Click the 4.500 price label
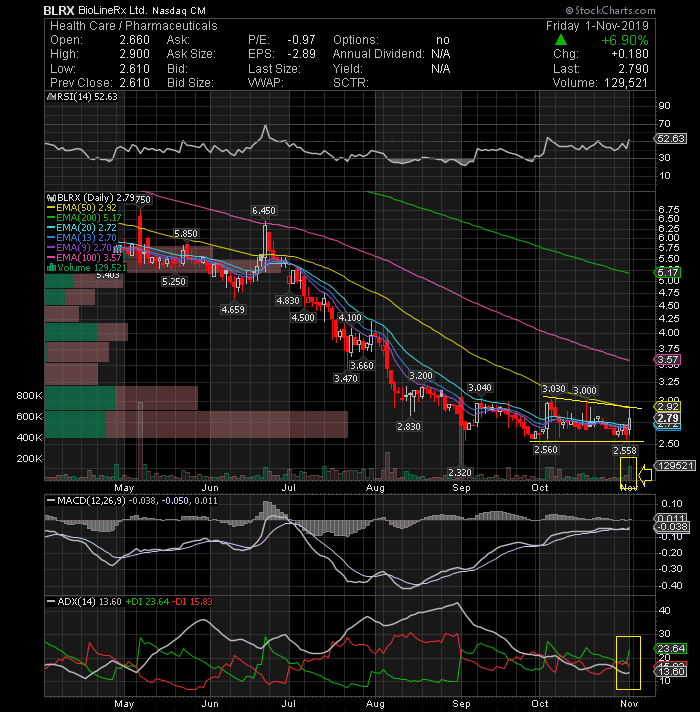 coord(303,317)
